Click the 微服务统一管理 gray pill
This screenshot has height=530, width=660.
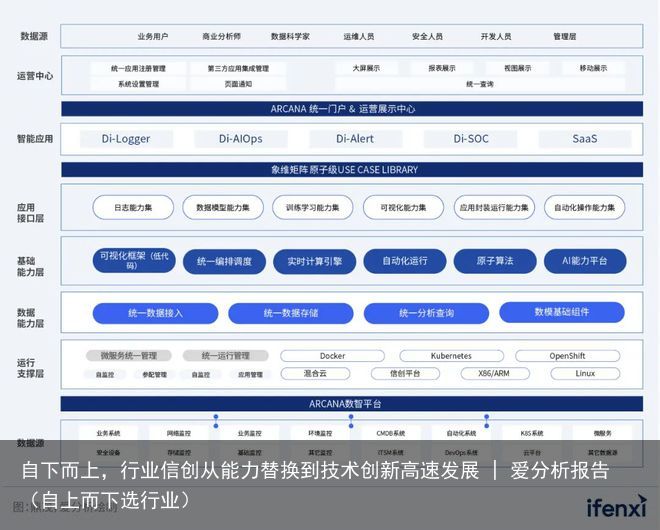(x=129, y=356)
